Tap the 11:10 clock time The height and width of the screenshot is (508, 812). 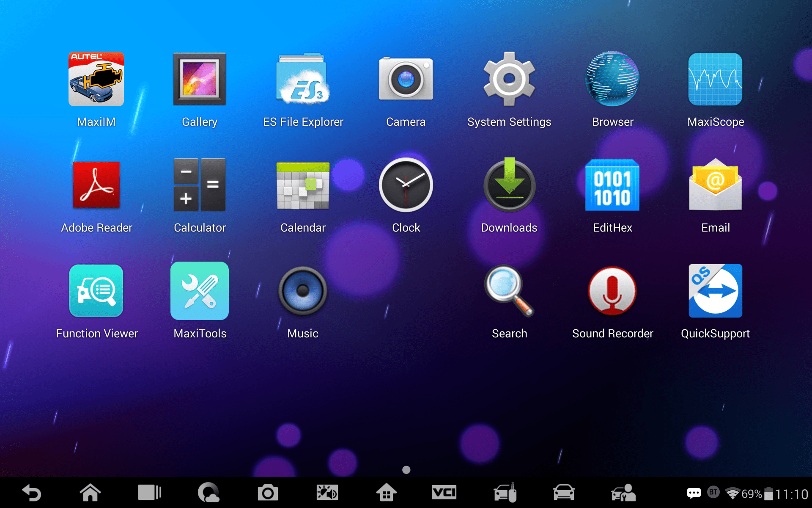point(792,494)
